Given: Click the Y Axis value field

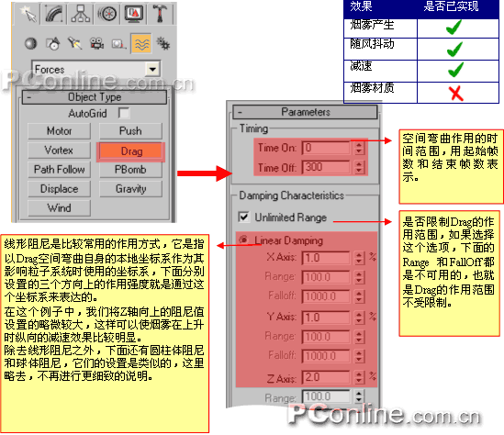Looking at the screenshot, I should pos(326,318).
